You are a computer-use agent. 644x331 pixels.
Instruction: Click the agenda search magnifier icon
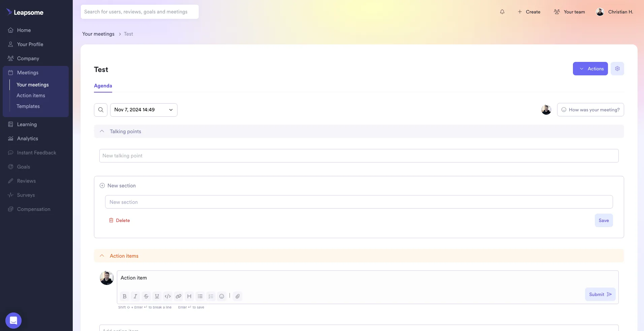(x=101, y=110)
